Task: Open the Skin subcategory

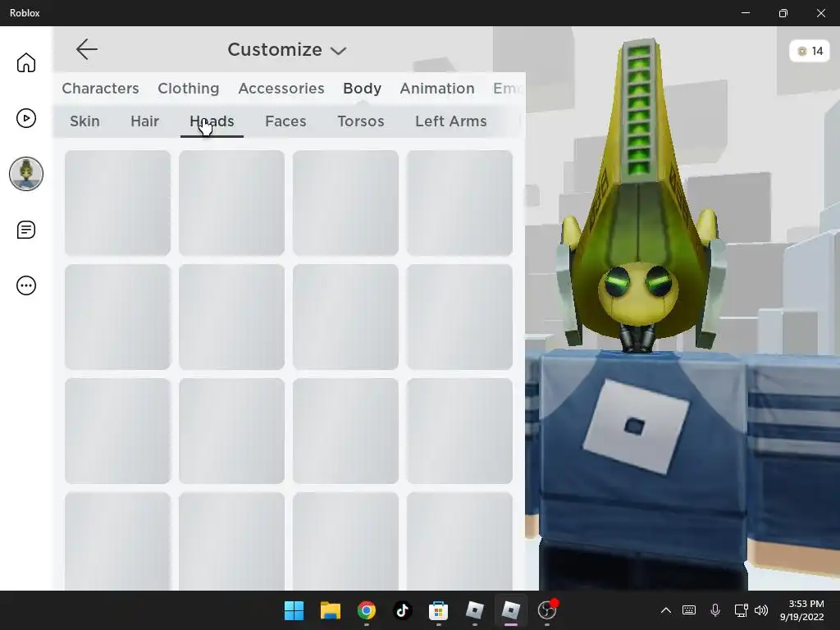Action: click(84, 121)
